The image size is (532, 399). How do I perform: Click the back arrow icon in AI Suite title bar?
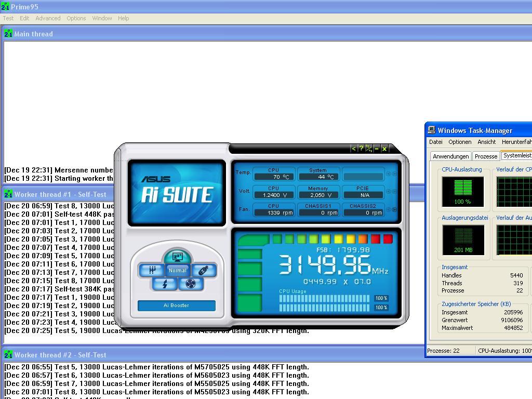pyautogui.click(x=353, y=149)
